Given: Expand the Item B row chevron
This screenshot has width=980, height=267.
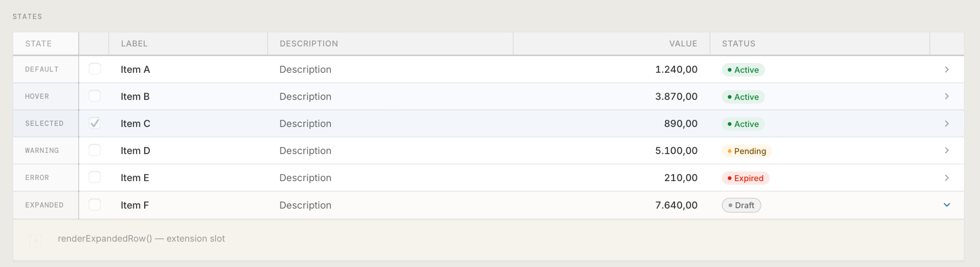Looking at the screenshot, I should [x=946, y=96].
